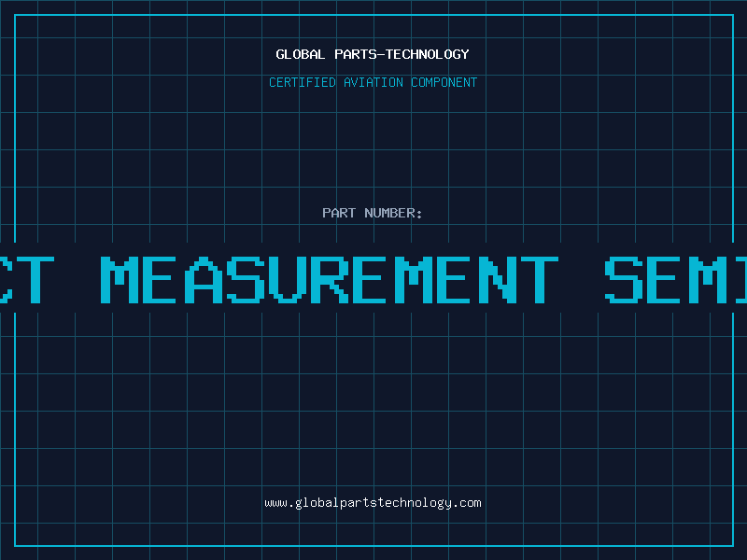Select the large MEASUREMENT word
747x560 pixels.
330,280
